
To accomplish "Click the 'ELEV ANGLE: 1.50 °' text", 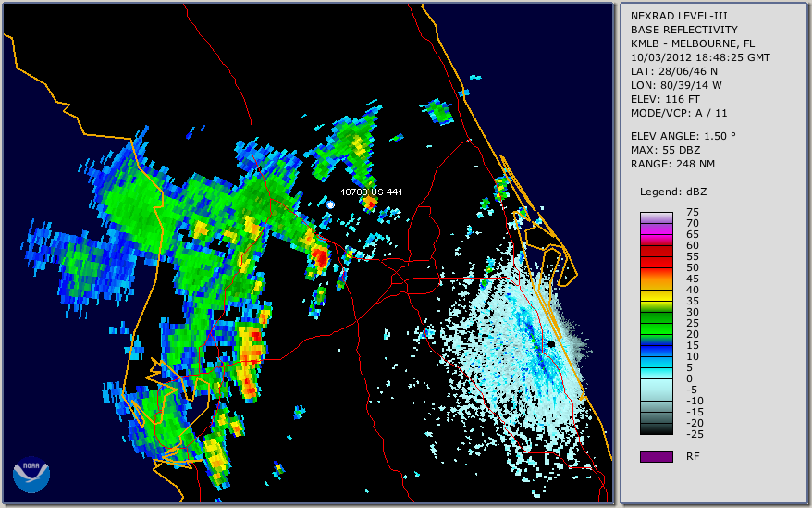I will click(x=683, y=136).
